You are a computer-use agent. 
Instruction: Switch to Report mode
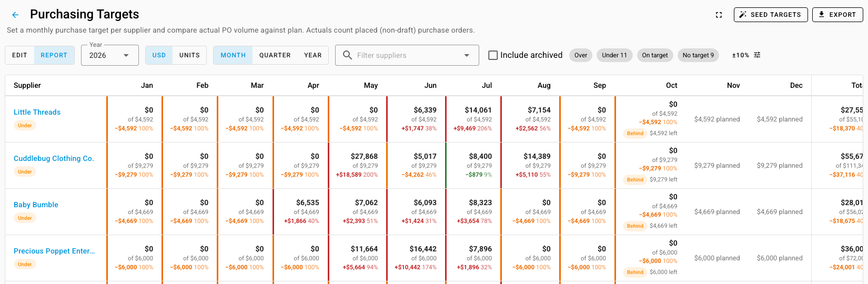(54, 55)
